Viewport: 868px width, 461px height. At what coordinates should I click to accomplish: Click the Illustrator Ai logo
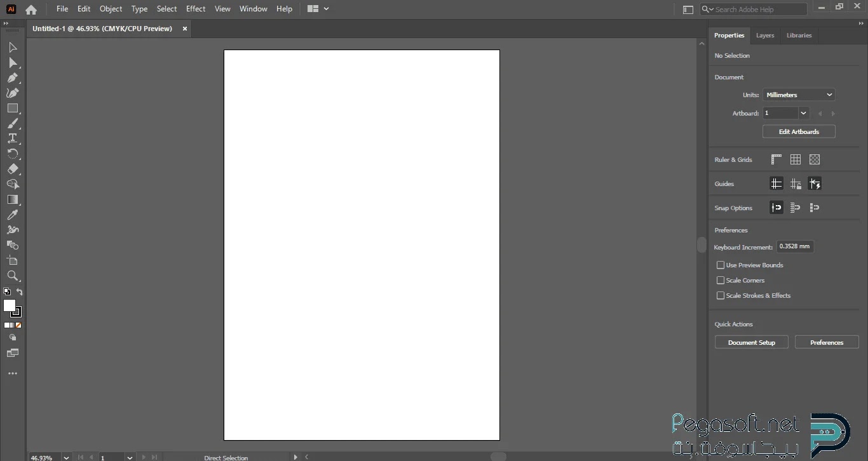11,9
